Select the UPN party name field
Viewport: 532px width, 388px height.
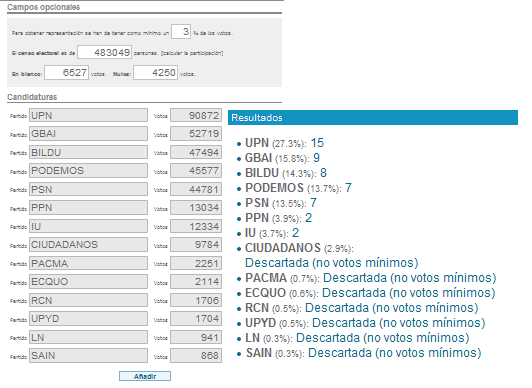pos(88,115)
